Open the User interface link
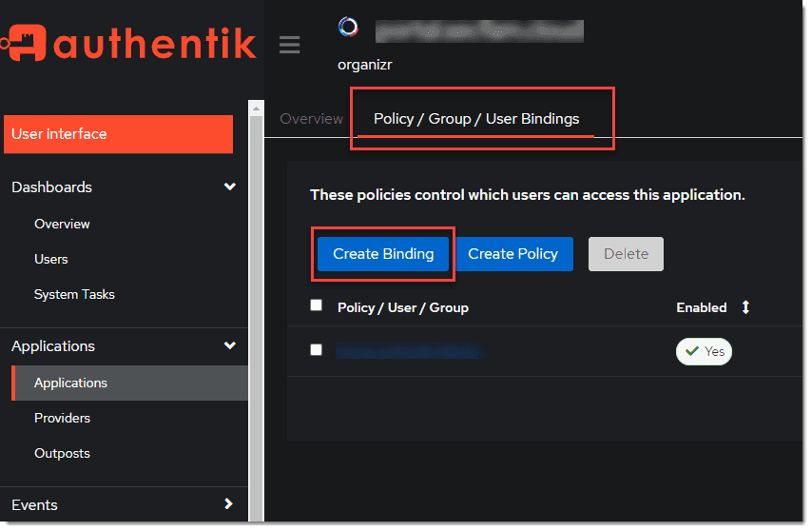 coord(118,134)
